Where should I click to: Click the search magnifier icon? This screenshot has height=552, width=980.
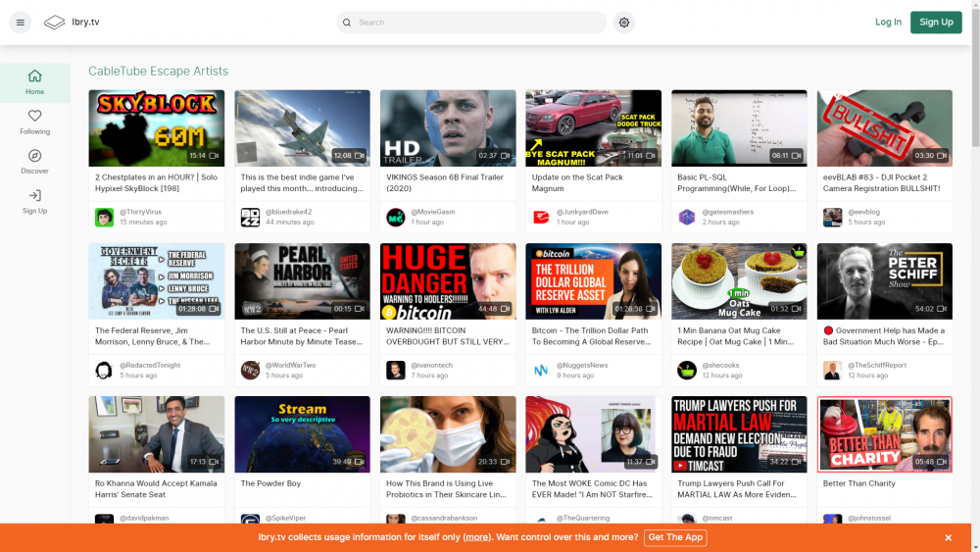coord(347,23)
